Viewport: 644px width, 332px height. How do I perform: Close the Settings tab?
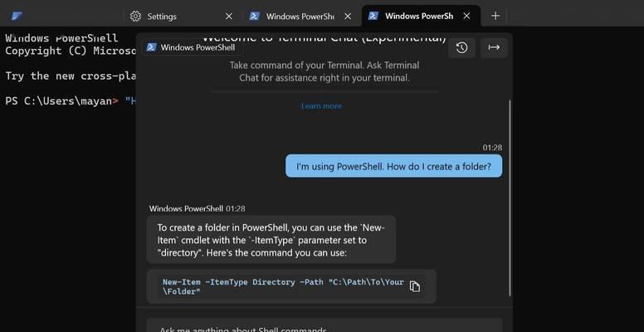coord(229,16)
